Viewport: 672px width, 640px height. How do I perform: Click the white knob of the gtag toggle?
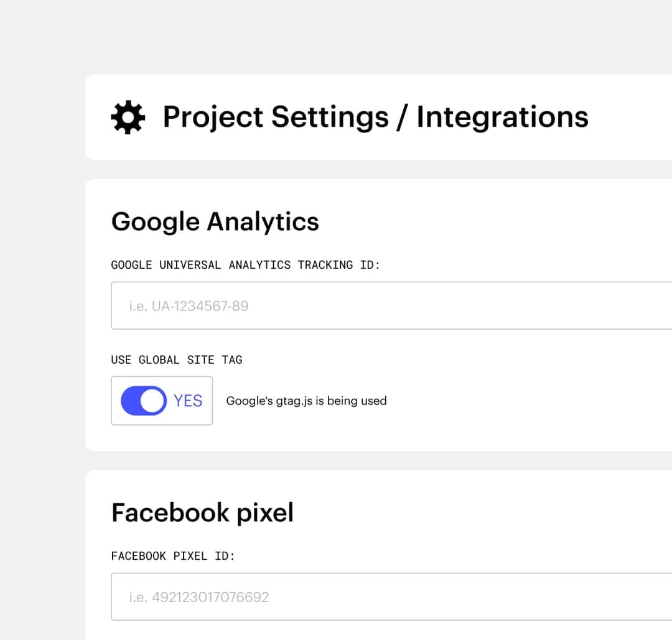pos(153,401)
